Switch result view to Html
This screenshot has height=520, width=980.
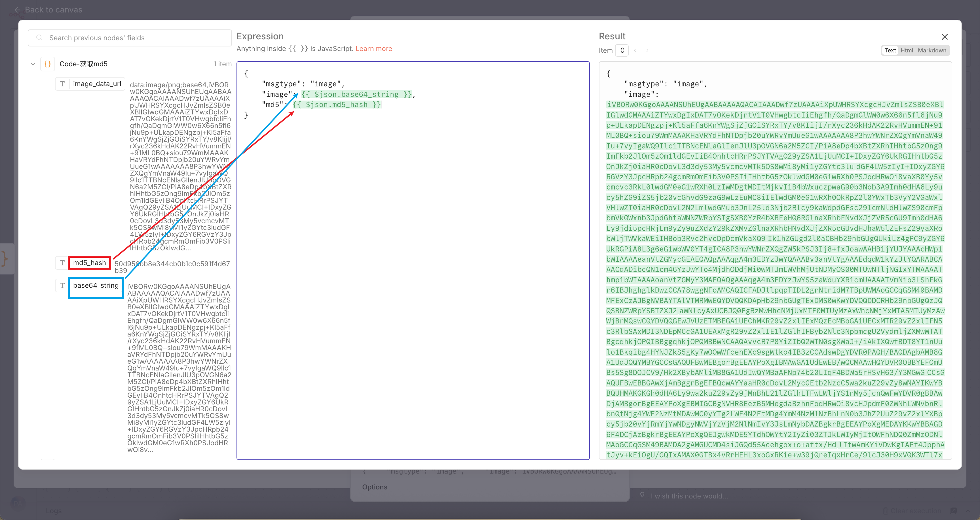coord(907,50)
